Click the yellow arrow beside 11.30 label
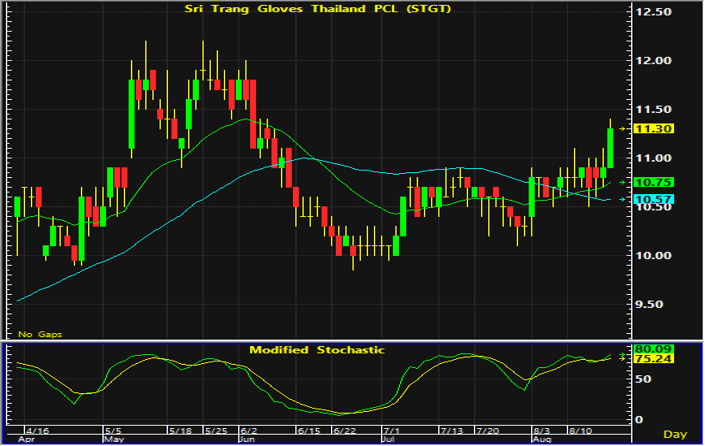705x446 pixels. [622, 129]
